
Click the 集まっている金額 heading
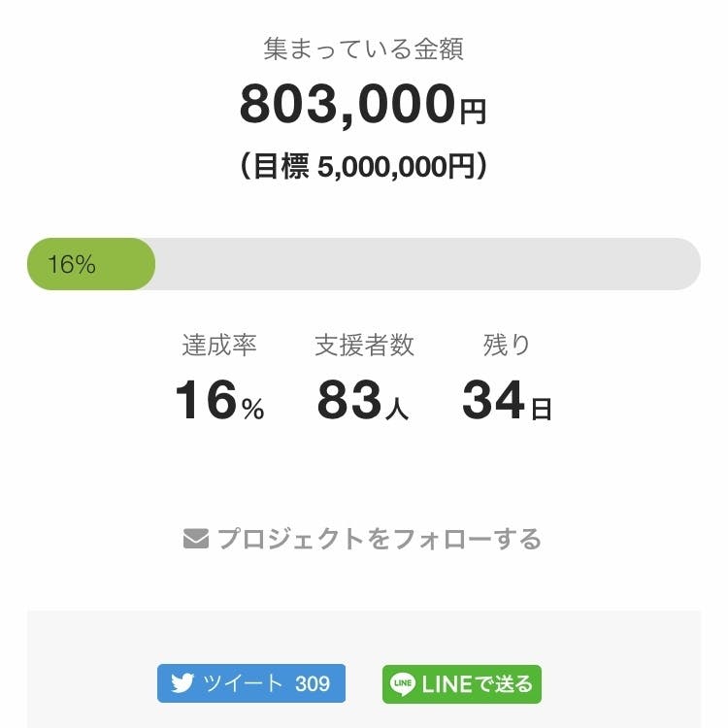tap(363, 49)
